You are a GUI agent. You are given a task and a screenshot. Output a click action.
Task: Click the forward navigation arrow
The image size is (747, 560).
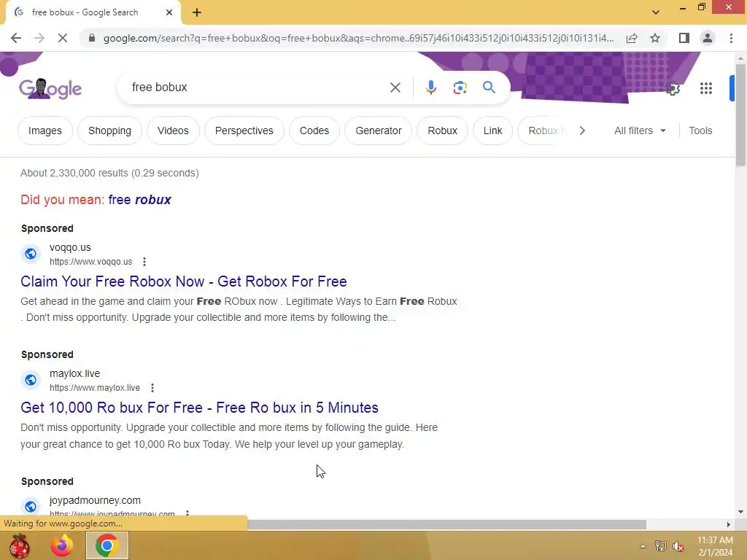(39, 38)
